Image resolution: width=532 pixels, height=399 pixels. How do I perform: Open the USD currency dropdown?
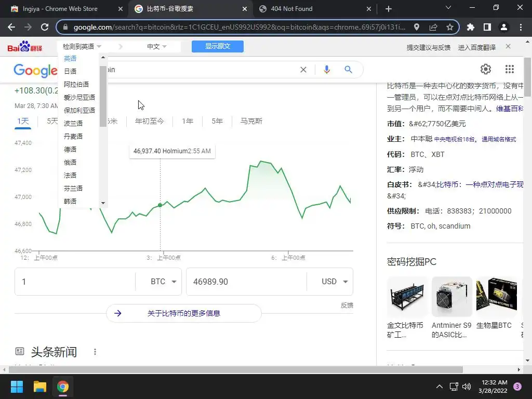point(335,282)
